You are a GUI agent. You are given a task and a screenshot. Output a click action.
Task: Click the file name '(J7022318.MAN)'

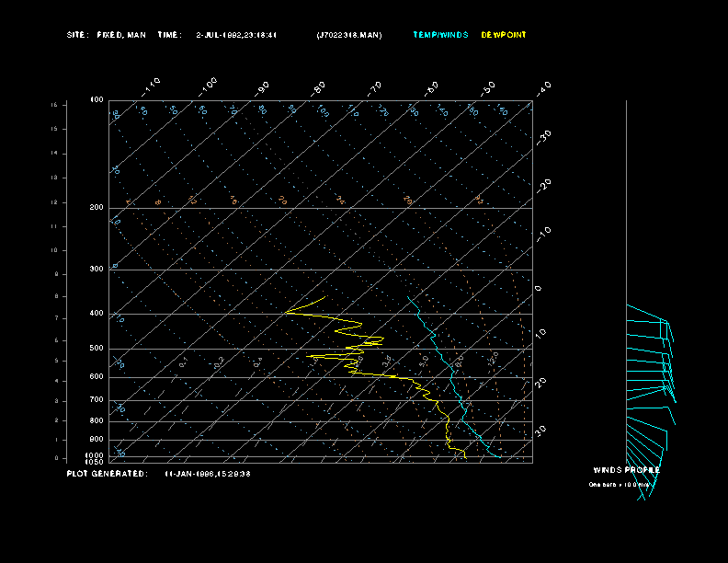[x=349, y=35]
